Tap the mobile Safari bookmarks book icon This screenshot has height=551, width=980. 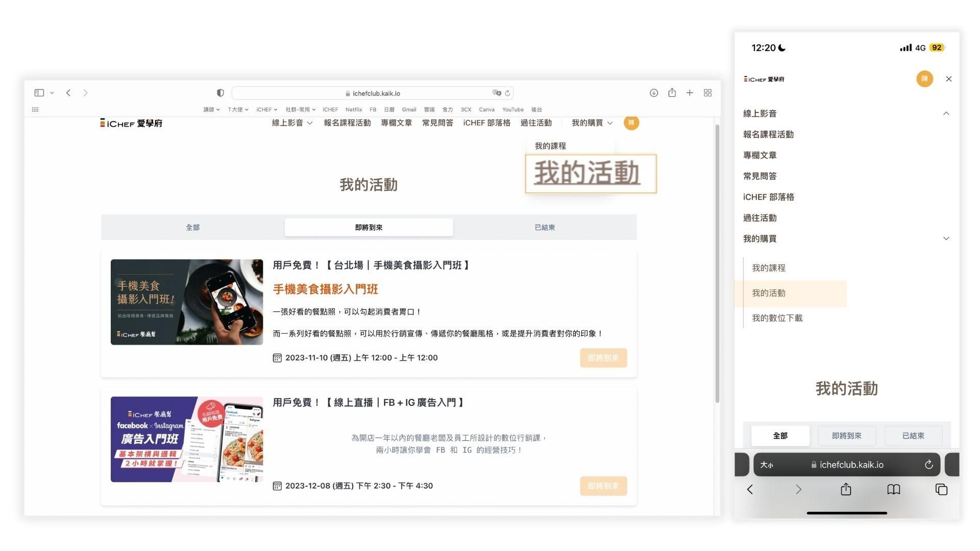[893, 490]
